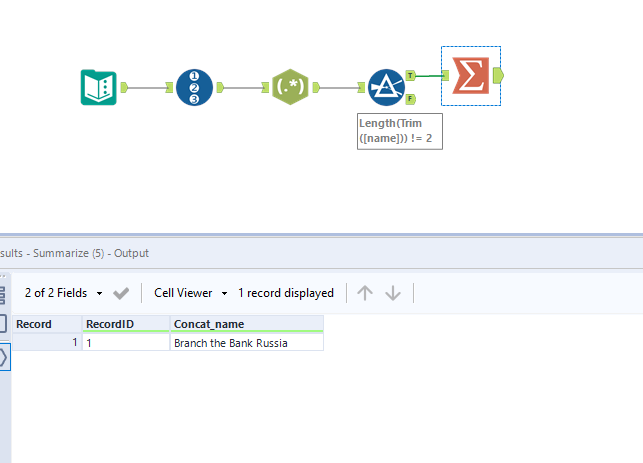Click the 1 record displayed label

pyautogui.click(x=286, y=293)
